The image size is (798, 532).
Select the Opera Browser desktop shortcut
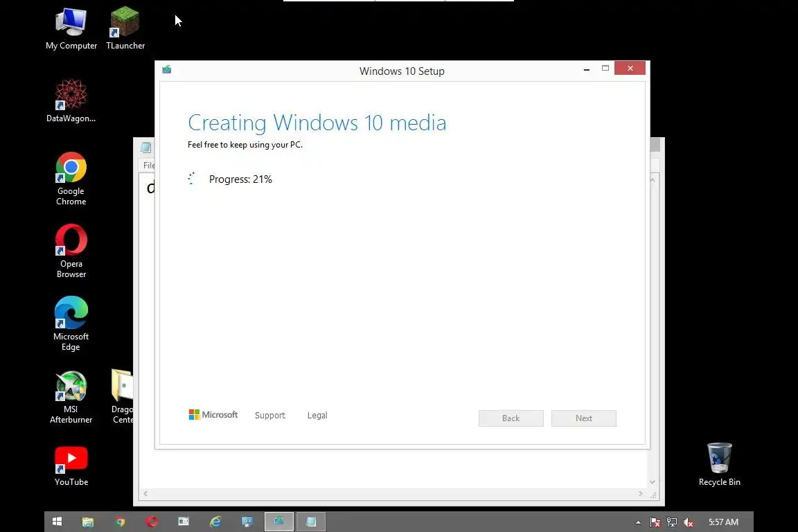pos(71,251)
